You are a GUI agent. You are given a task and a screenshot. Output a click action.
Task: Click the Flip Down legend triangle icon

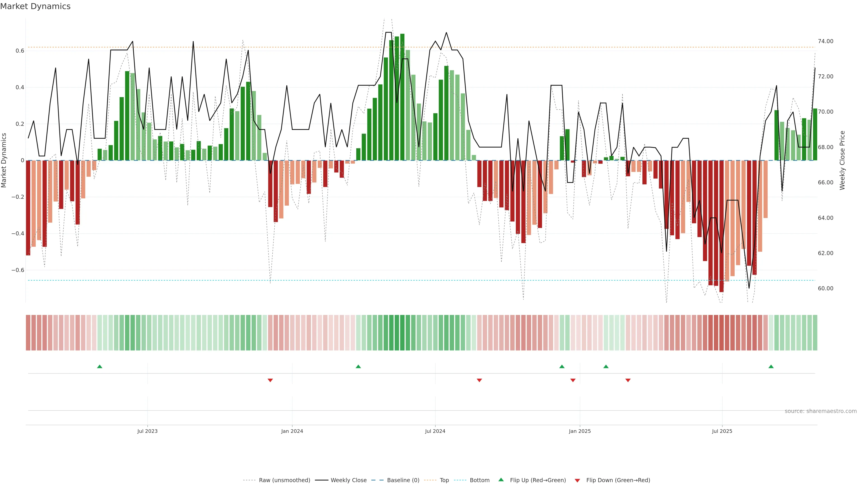pos(577,481)
